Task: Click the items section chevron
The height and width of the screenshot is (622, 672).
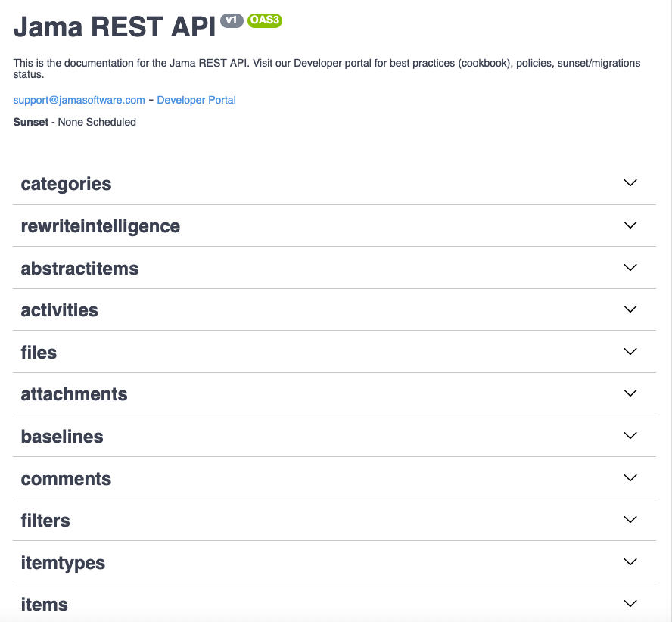Action: pos(630,604)
